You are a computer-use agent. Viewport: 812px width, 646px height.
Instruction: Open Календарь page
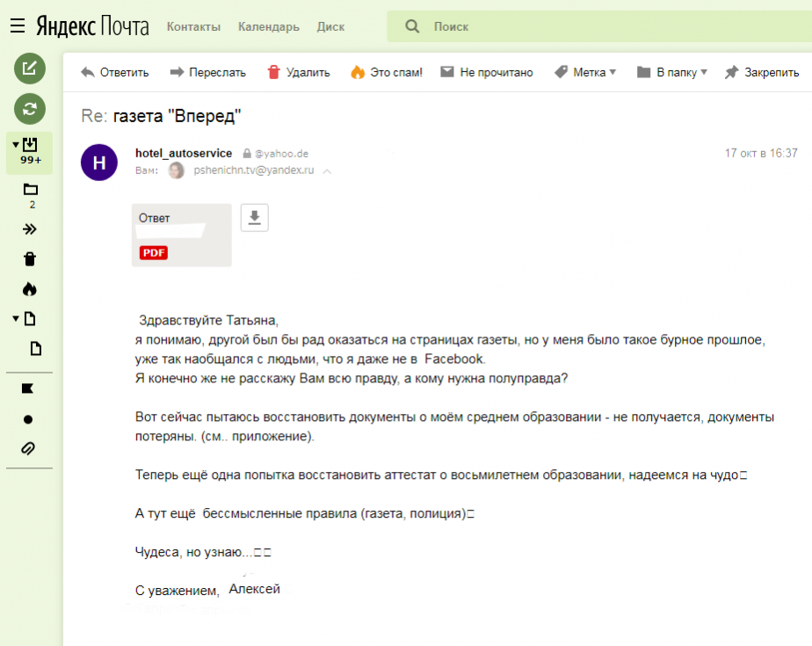269,26
